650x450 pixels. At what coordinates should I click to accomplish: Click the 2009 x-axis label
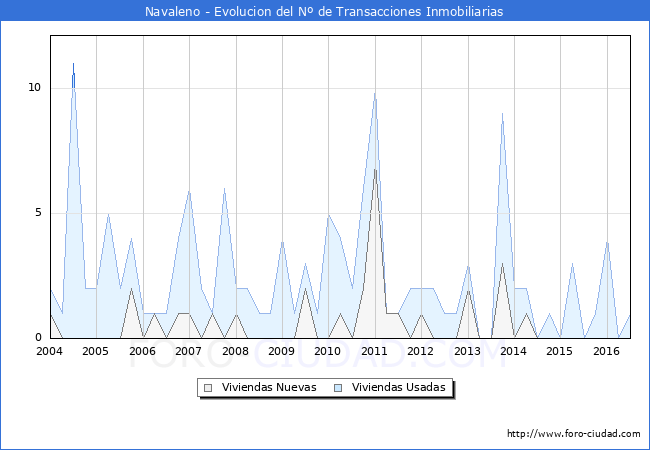click(281, 351)
